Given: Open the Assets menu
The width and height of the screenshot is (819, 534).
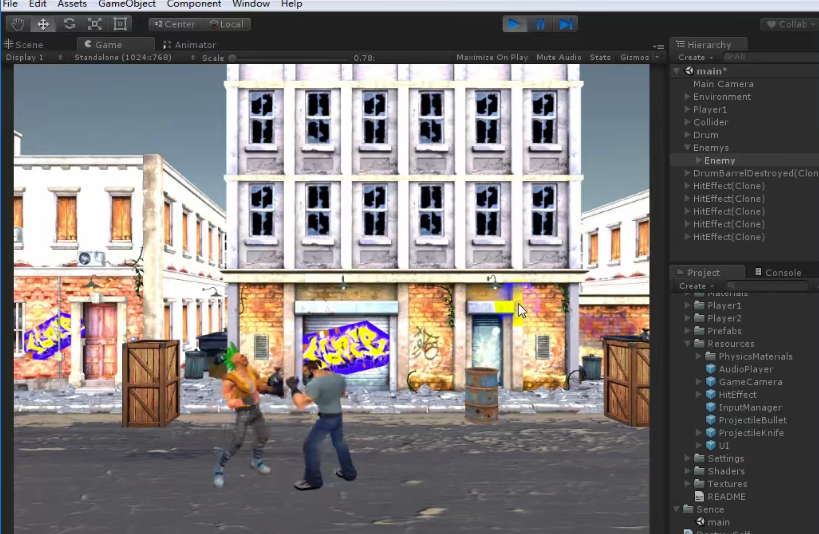Looking at the screenshot, I should [x=72, y=4].
